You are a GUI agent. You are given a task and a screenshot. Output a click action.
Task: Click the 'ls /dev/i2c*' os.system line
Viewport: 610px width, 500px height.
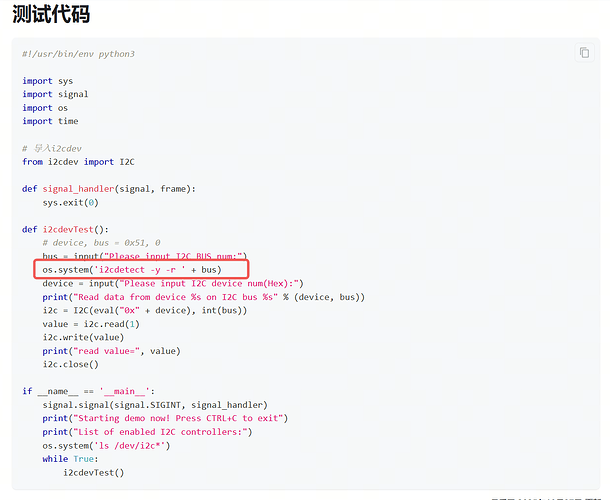[106, 445]
